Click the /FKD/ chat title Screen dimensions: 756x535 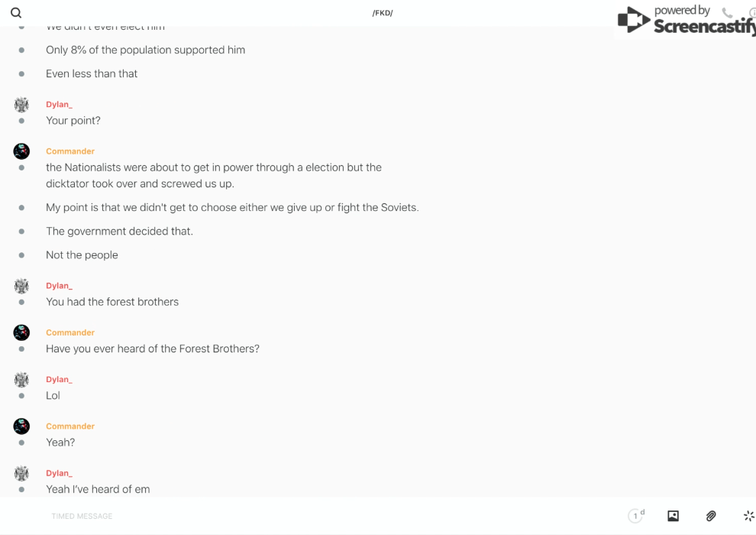[x=383, y=13]
